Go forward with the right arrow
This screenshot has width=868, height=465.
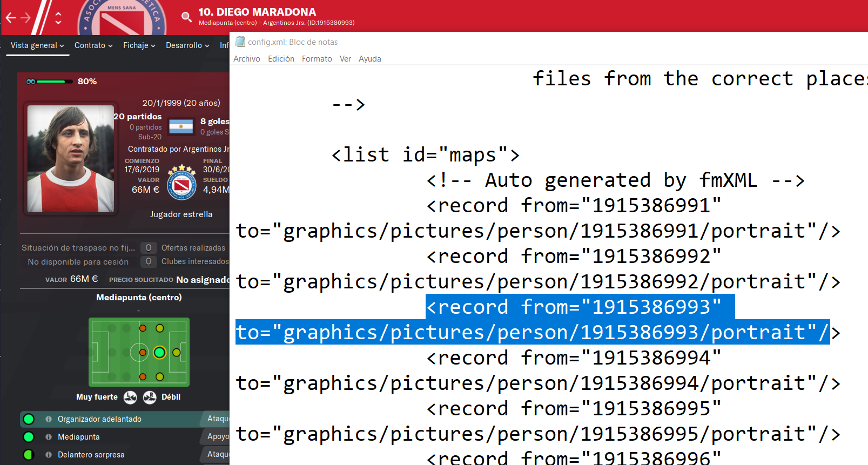tap(25, 18)
